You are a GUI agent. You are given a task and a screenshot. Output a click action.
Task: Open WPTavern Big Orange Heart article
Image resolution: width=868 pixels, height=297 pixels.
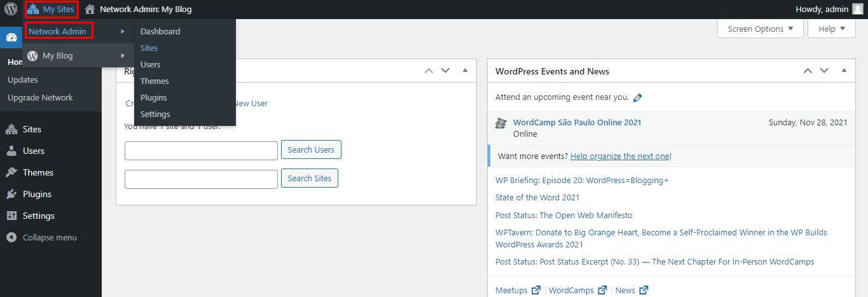coord(661,238)
